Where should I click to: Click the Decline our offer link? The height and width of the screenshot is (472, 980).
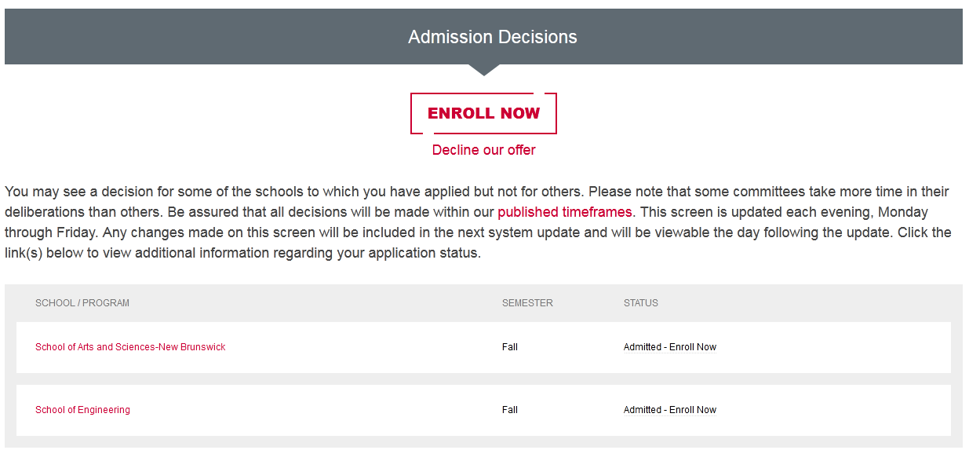483,150
